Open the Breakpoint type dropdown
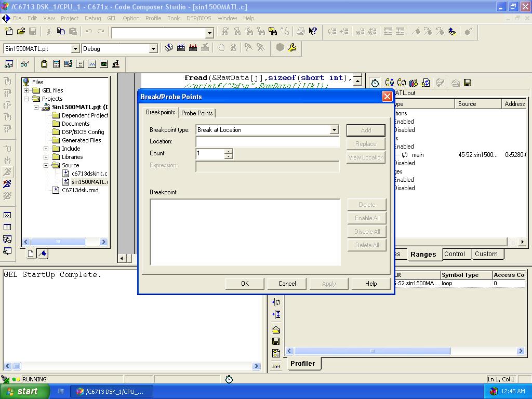532x399 pixels. (x=334, y=130)
